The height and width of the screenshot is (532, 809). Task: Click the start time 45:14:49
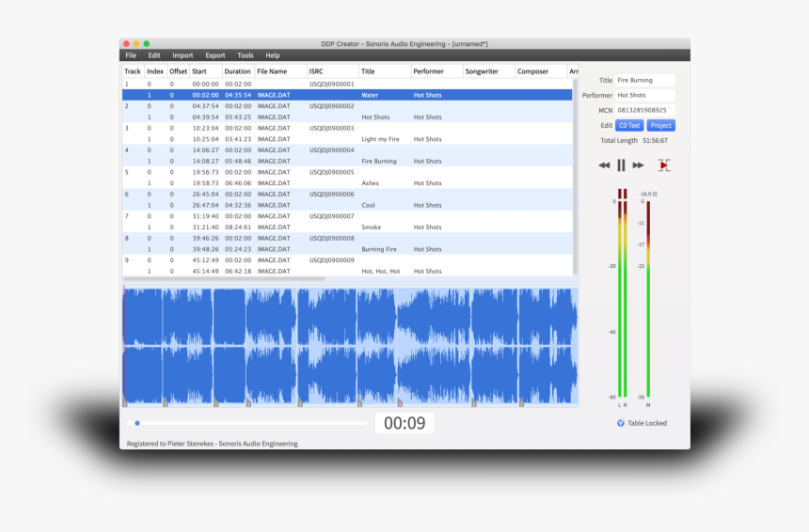click(205, 271)
